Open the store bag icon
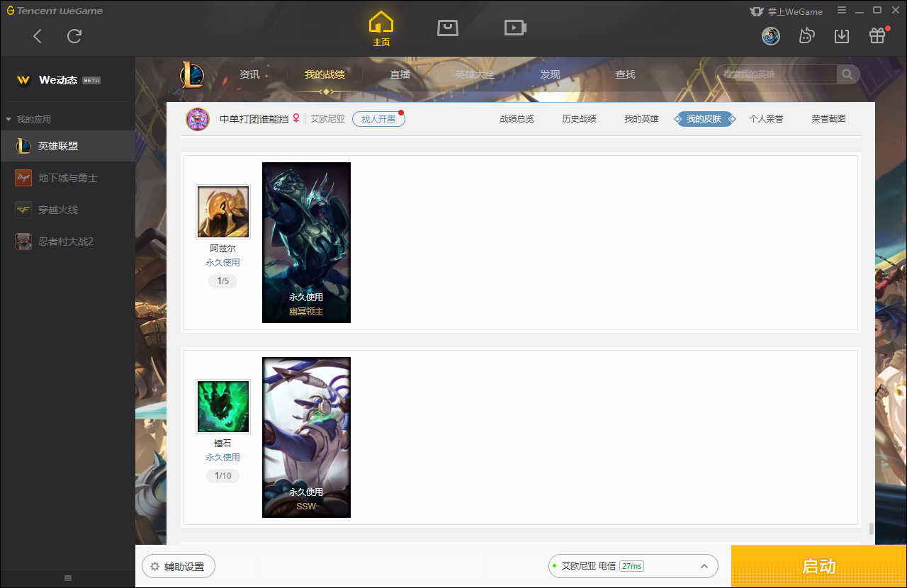This screenshot has width=907, height=588. point(448,28)
